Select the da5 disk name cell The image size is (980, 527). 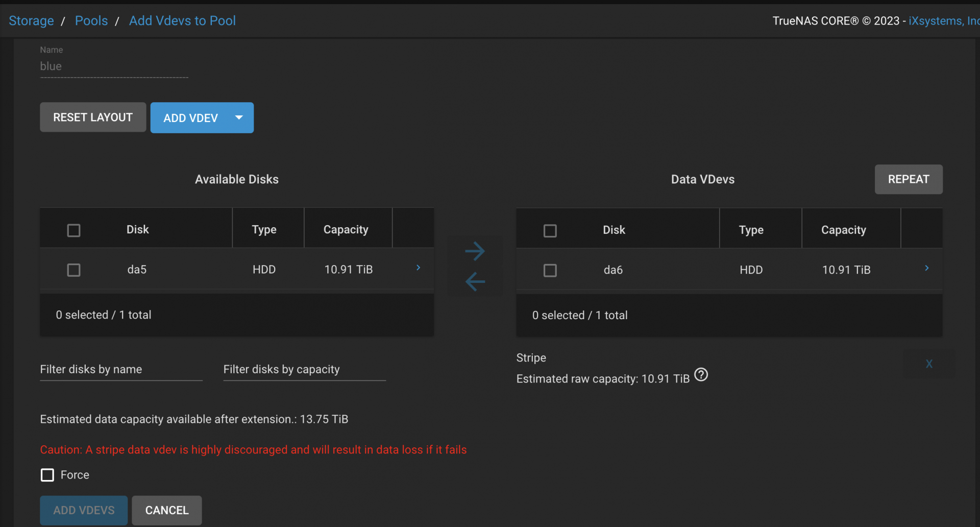click(137, 270)
